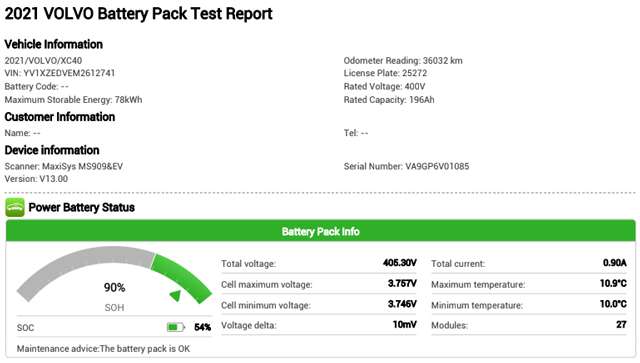Click the 90% SOH reading
Viewport: 640px width, 363px height.
pyautogui.click(x=114, y=287)
